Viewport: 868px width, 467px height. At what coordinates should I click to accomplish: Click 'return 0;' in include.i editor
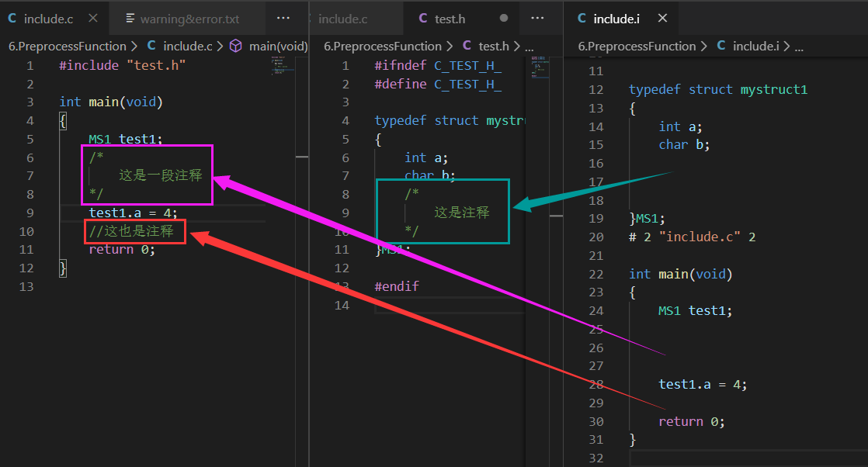(692, 422)
